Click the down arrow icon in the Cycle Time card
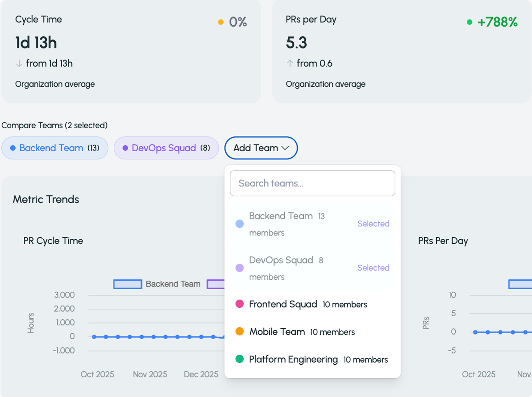Image resolution: width=532 pixels, height=397 pixels. [19, 63]
